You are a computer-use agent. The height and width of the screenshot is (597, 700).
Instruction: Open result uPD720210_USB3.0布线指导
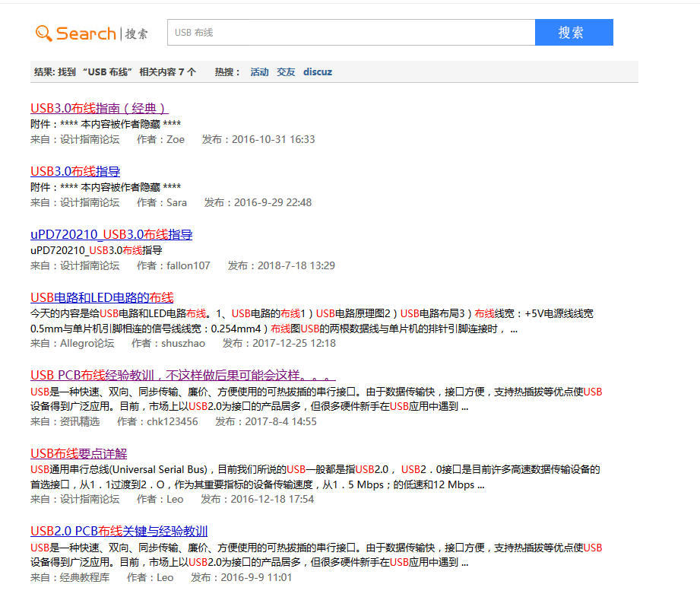111,234
